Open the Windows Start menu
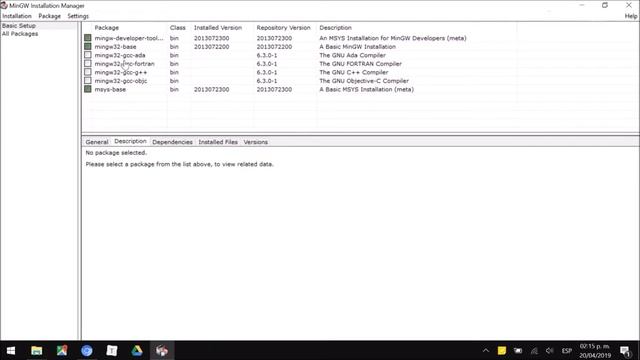This screenshot has width=640, height=360. tap(11, 351)
